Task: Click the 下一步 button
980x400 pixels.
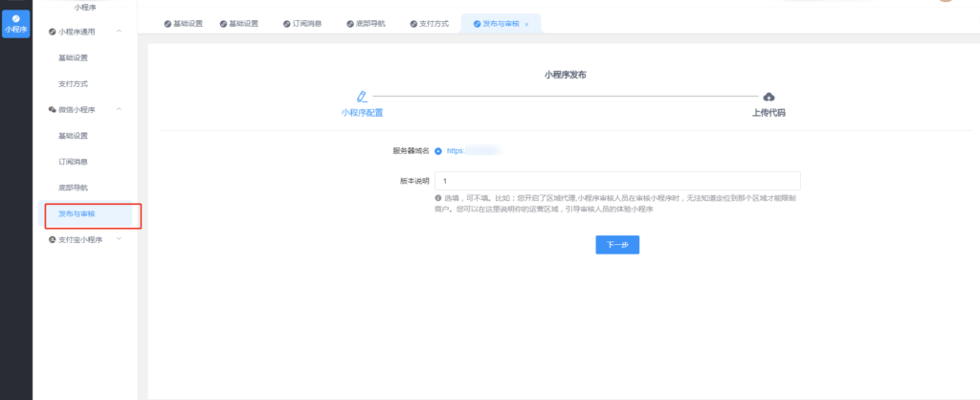Action: 617,245
